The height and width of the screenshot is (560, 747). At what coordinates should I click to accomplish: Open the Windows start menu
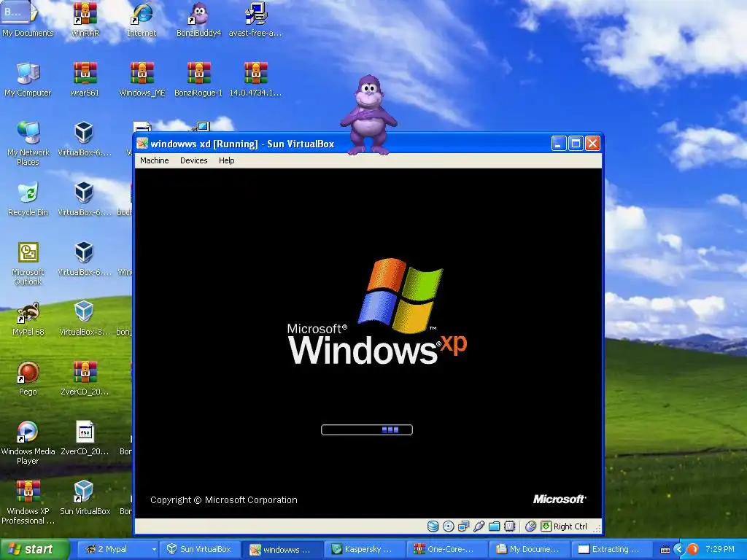35,549
